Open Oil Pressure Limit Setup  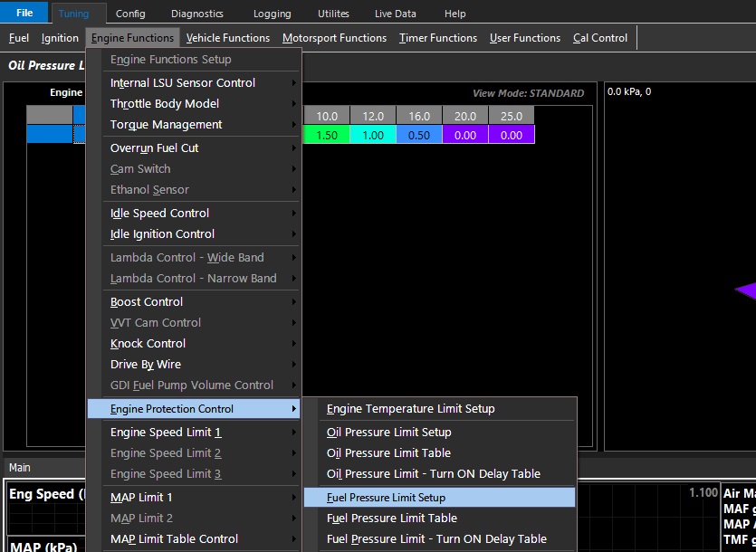point(440,432)
